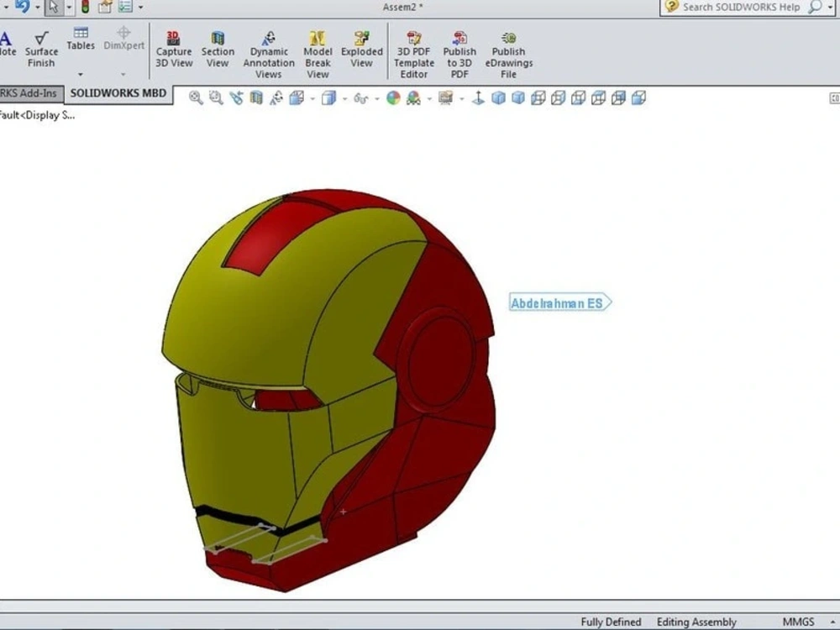Click MMGS in the status bar
Image resolution: width=840 pixels, height=630 pixels.
click(x=796, y=622)
